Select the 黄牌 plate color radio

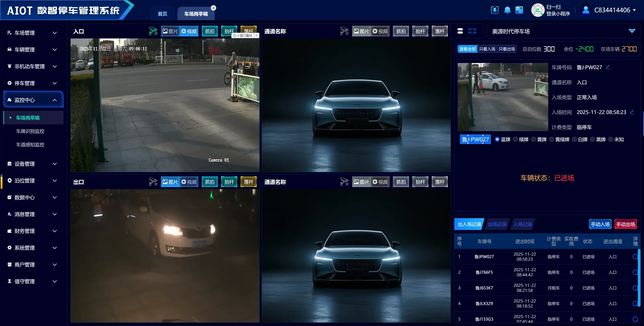pyautogui.click(x=534, y=139)
